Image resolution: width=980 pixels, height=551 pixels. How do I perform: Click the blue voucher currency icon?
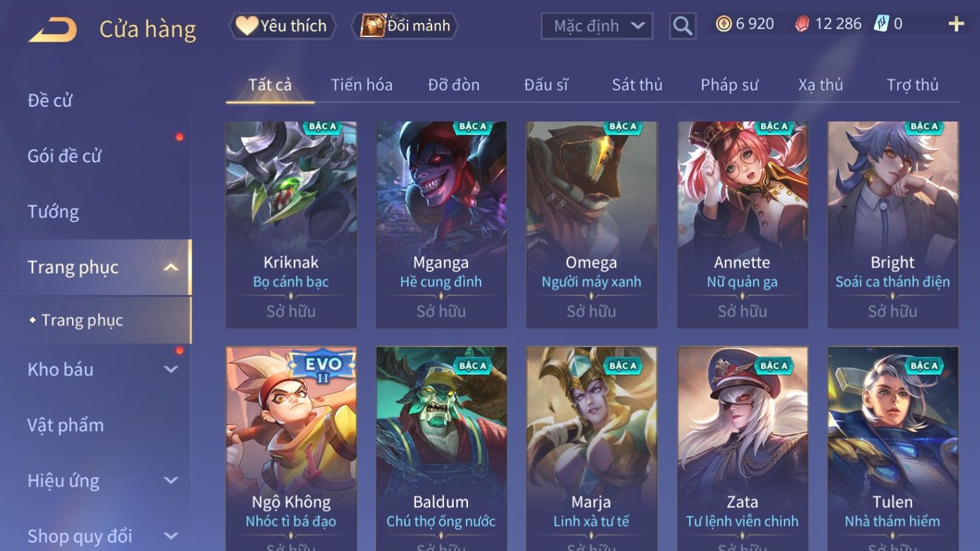point(881,24)
